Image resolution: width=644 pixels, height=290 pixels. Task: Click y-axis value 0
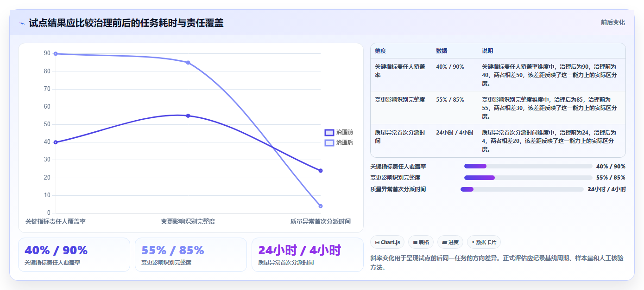tap(49, 213)
